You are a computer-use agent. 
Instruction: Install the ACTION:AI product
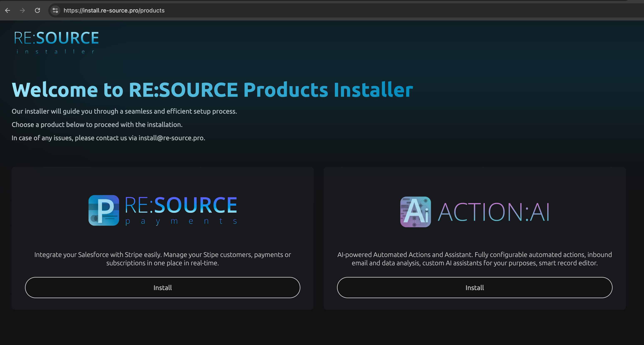pyautogui.click(x=475, y=287)
